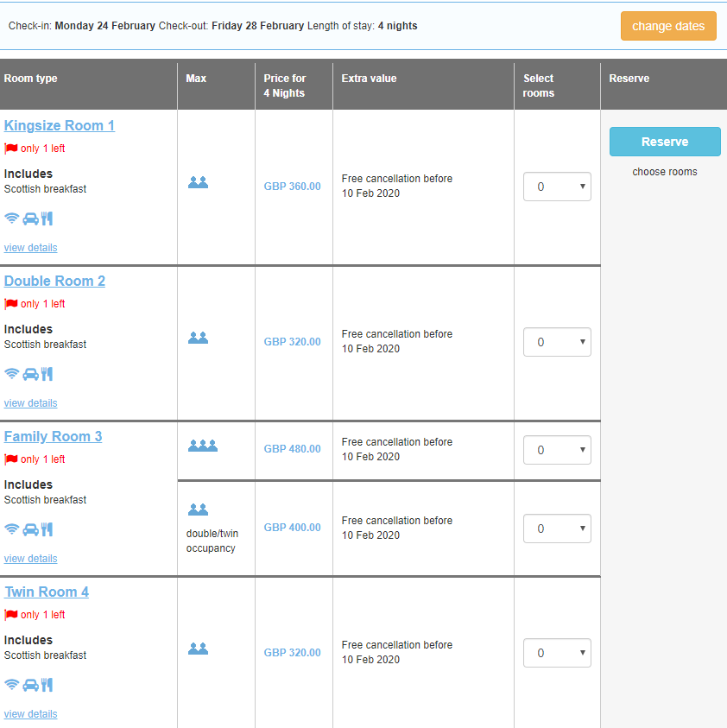Screen dimensions: 727x728
Task: Click the parking car icon for Double Room 2
Action: click(30, 374)
